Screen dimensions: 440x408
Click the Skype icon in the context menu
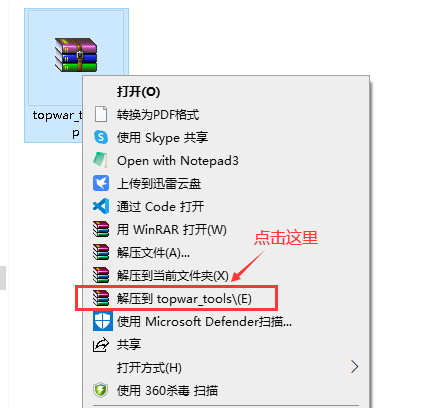click(101, 137)
